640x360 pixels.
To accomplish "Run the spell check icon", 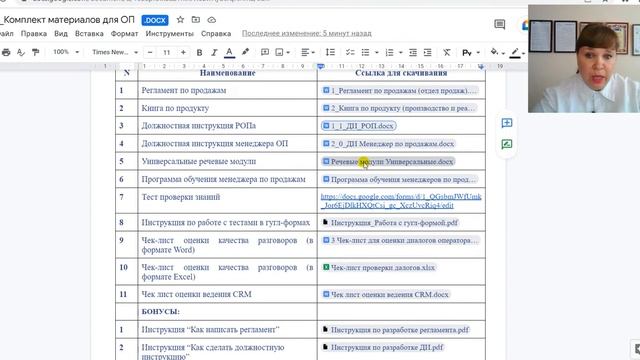I will (20, 52).
